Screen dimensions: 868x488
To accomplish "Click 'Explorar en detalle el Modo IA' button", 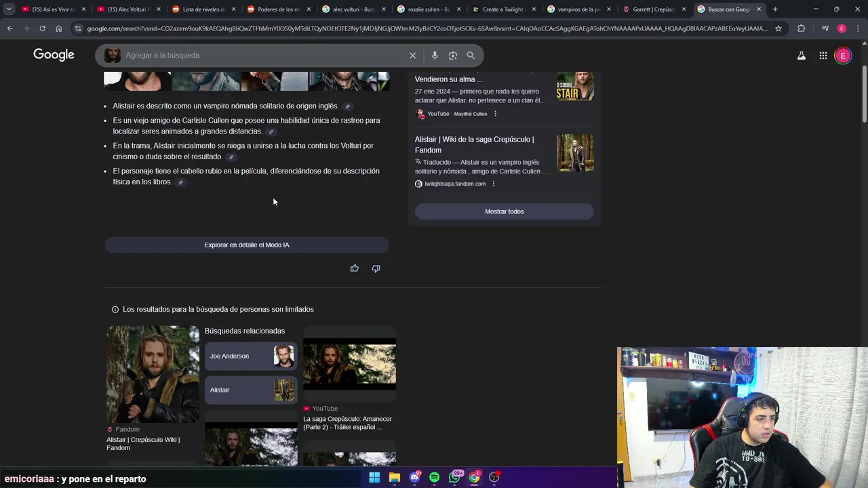I will tap(247, 245).
